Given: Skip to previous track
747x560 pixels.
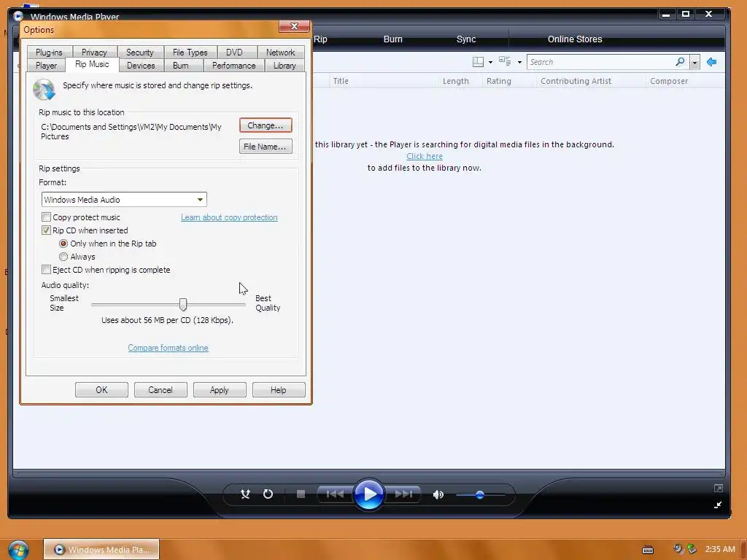Looking at the screenshot, I should coord(335,494).
